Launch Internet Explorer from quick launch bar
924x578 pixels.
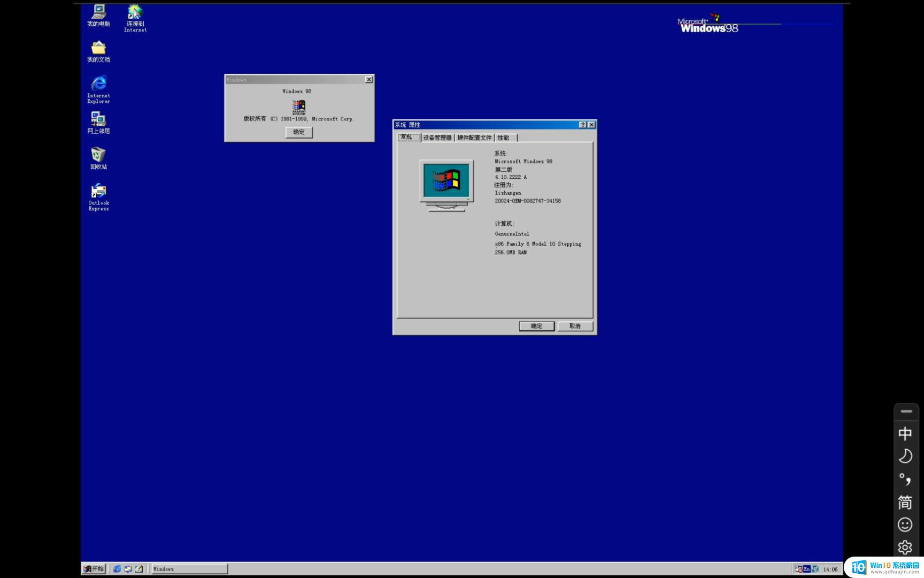(x=117, y=569)
